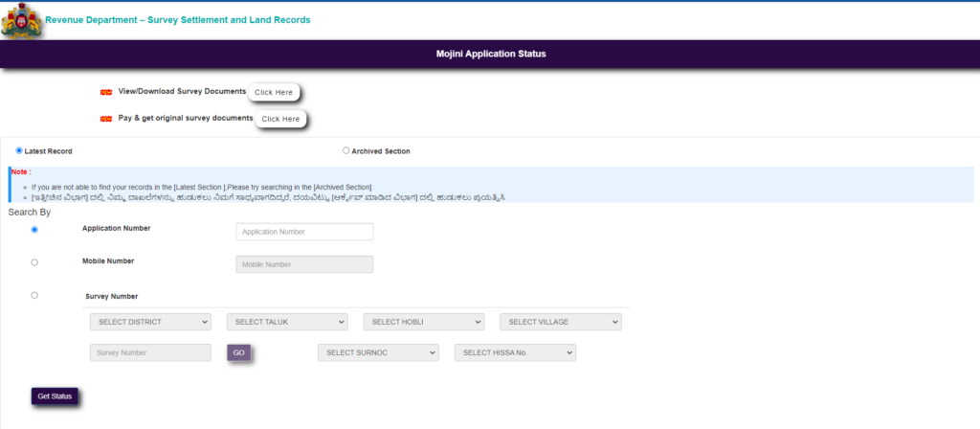Open the SELECT TALUK dropdown
Image resolution: width=980 pixels, height=429 pixels.
click(x=287, y=322)
